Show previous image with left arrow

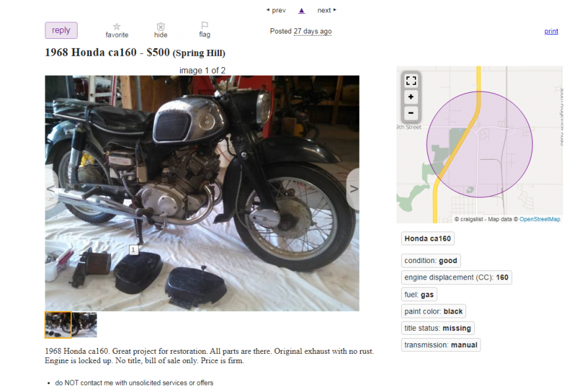[51, 189]
